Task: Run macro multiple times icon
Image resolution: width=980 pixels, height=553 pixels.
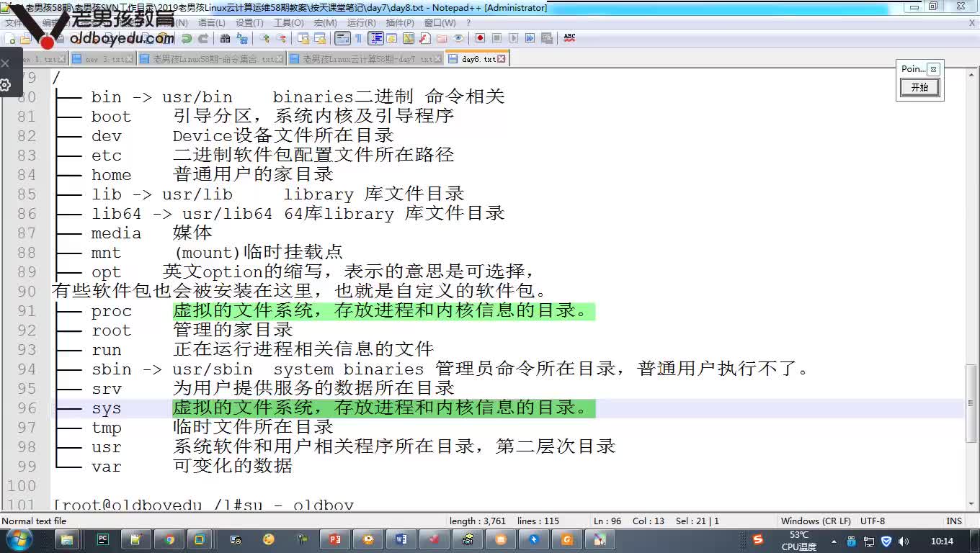Action: click(530, 38)
